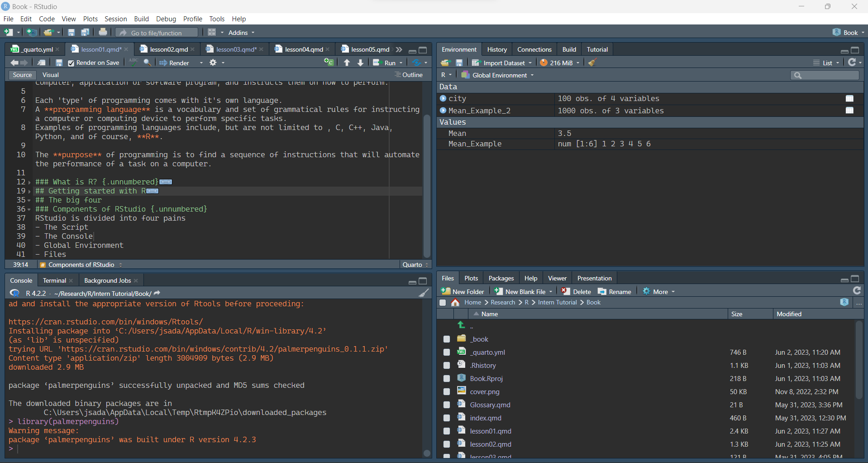Open the Run dropdown menu
868x463 pixels.
pos(400,63)
